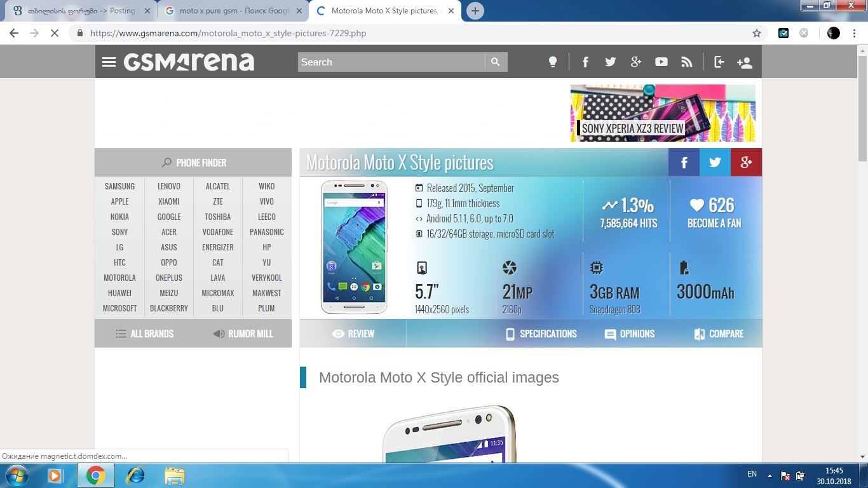Open the Opinions section
The width and height of the screenshot is (868, 488).
(x=629, y=334)
